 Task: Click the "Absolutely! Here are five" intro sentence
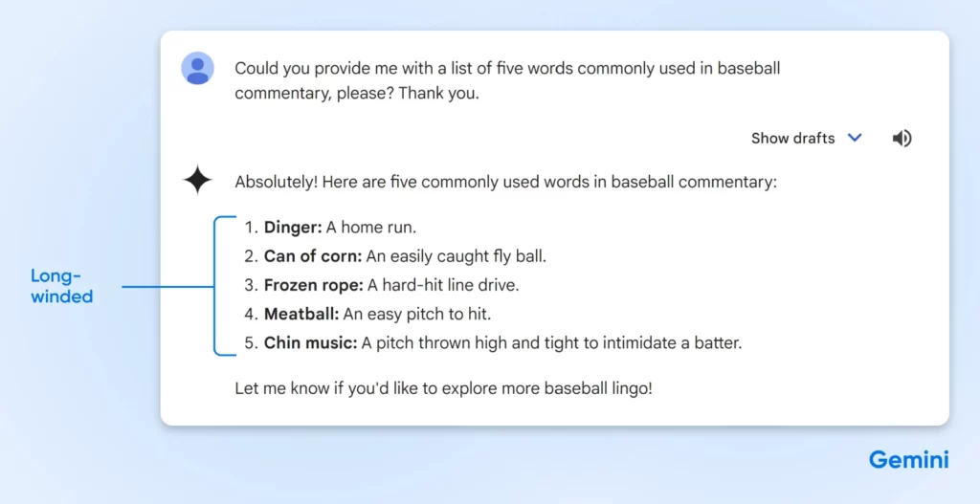tap(505, 182)
